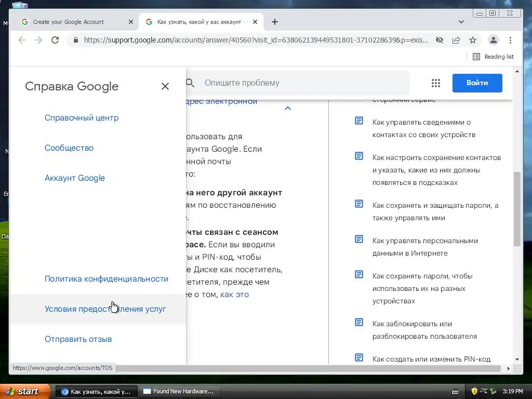Click document icon beside 'Как настроить сохранение контактов'
Image resolution: width=532 pixels, height=399 pixels.
click(359, 156)
